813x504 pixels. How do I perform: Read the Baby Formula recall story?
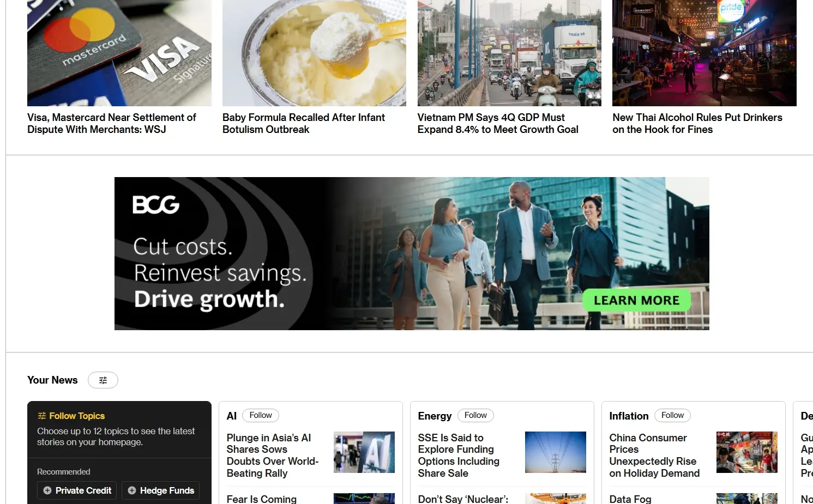tap(303, 123)
